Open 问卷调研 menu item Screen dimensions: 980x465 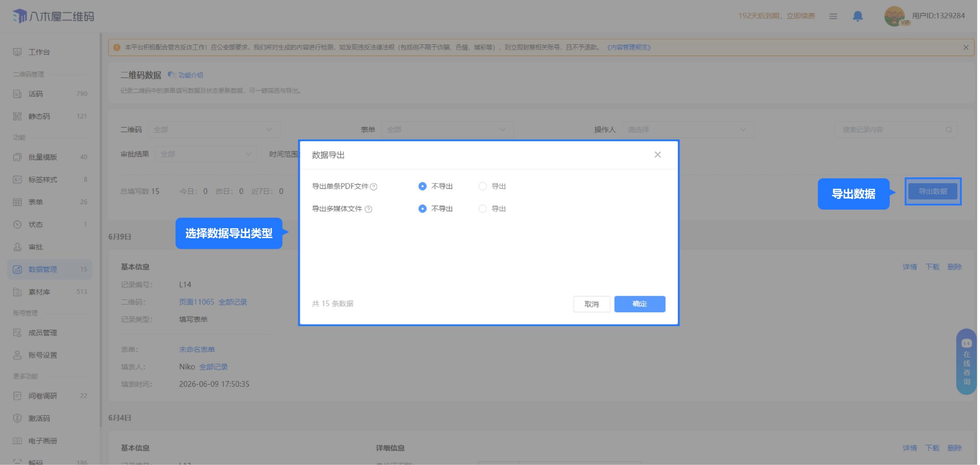pos(50,397)
